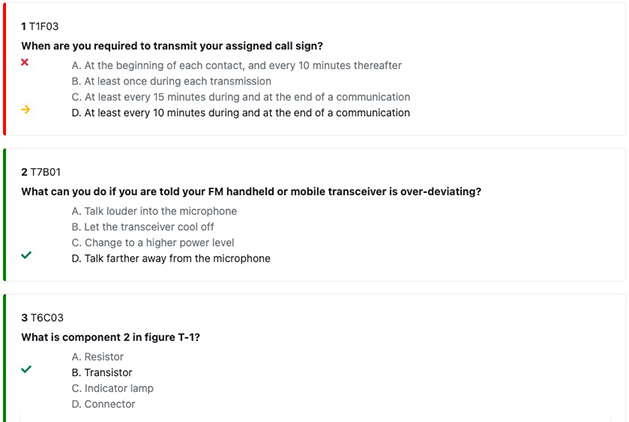This screenshot has height=422, width=629.
Task: Click question ID T6C03 label
Action: [45, 317]
